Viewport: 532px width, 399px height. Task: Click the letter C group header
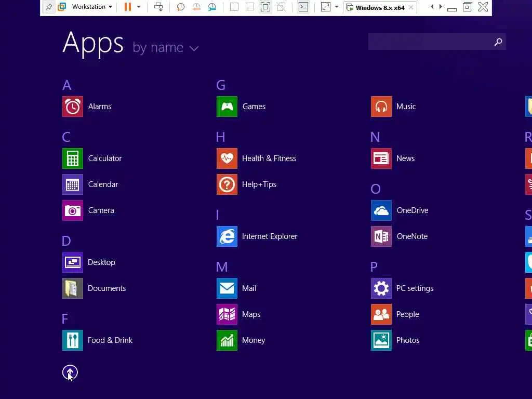pyautogui.click(x=66, y=137)
